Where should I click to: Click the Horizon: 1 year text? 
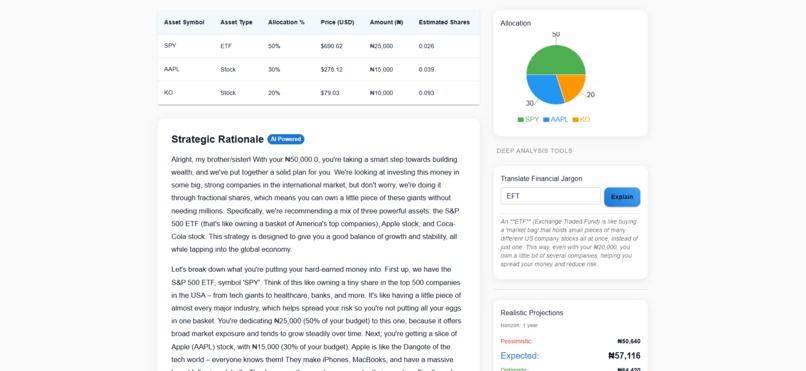click(519, 325)
